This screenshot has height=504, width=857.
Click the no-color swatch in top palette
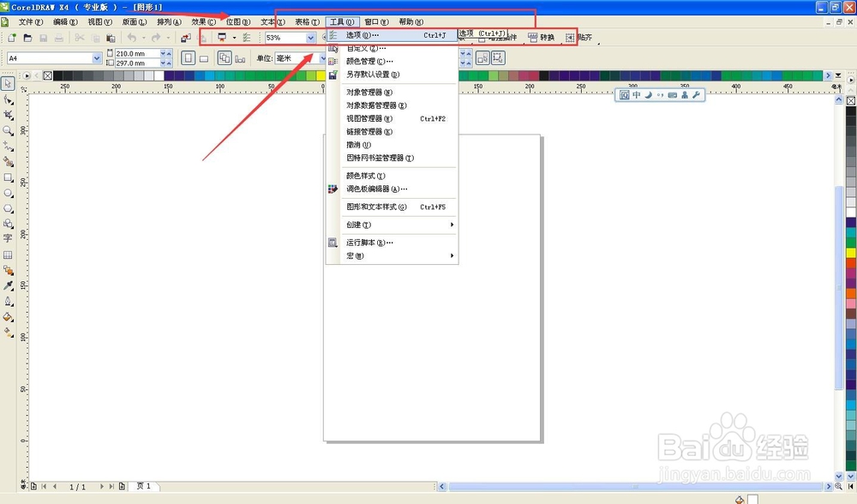48,75
